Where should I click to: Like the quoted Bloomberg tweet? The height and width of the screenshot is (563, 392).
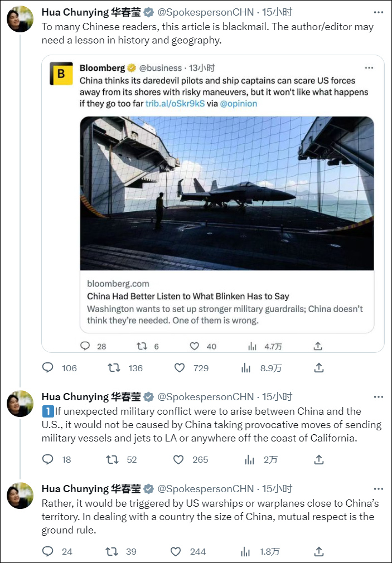click(194, 346)
